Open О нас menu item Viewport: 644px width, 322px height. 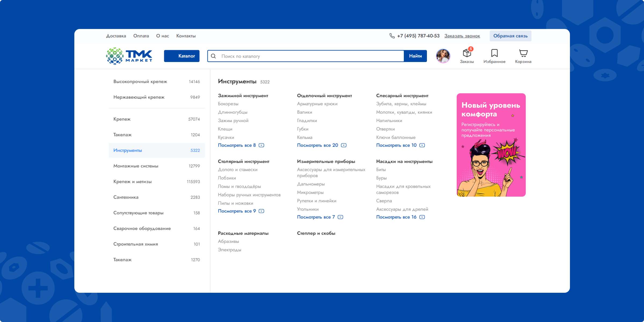(x=162, y=36)
